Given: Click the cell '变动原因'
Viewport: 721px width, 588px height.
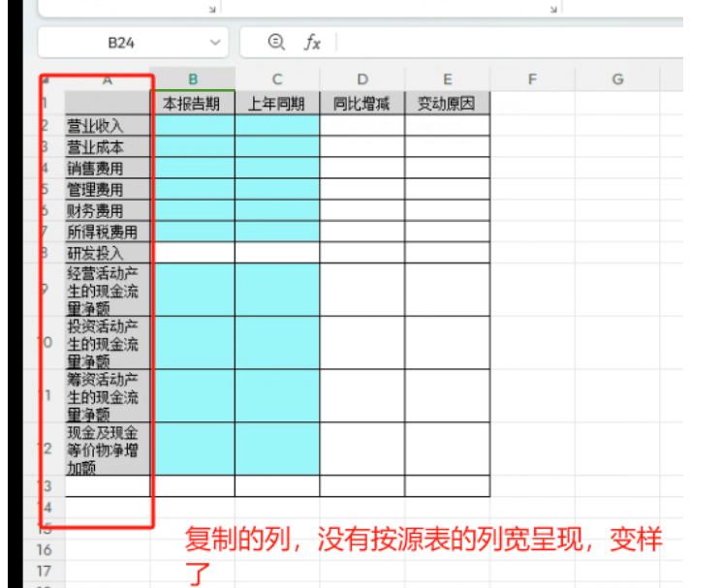Looking at the screenshot, I should pos(448,103).
